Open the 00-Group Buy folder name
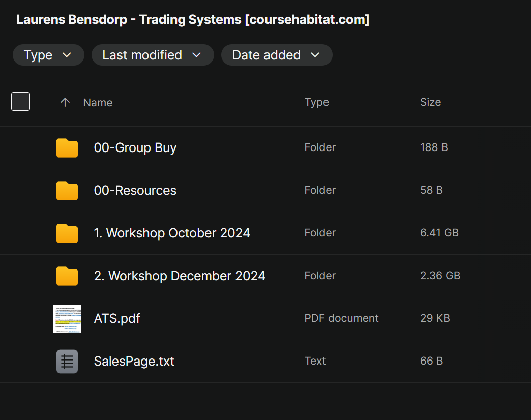Viewport: 531px width, 420px height. 135,148
